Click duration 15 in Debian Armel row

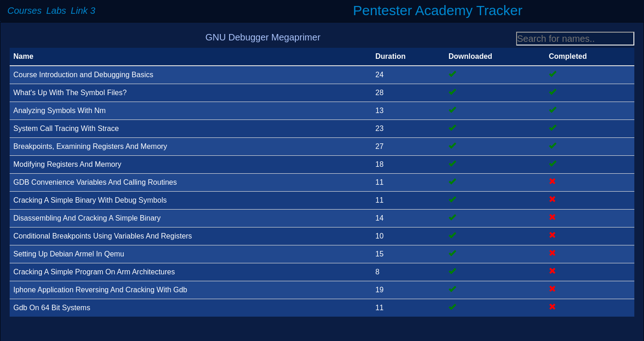tap(379, 254)
